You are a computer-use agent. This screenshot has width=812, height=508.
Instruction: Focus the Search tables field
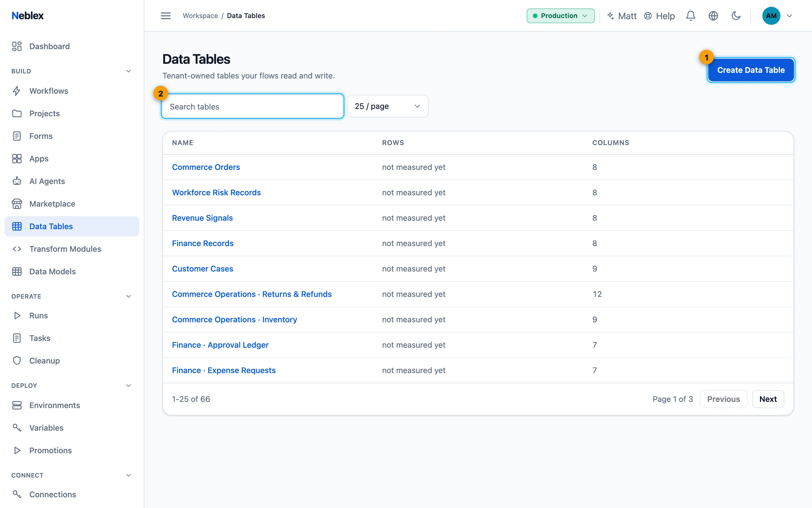tap(252, 106)
